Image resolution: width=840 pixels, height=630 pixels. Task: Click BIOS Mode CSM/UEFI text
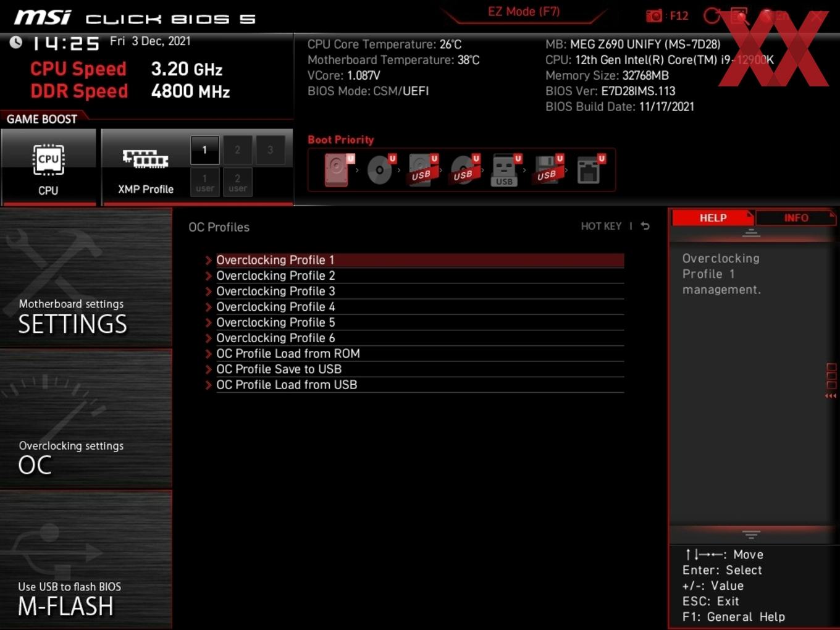click(x=368, y=91)
